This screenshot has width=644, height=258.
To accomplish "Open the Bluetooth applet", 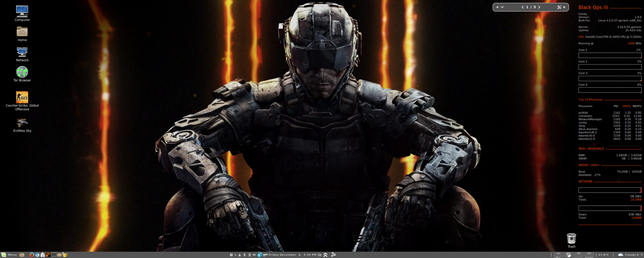I will (x=245, y=255).
